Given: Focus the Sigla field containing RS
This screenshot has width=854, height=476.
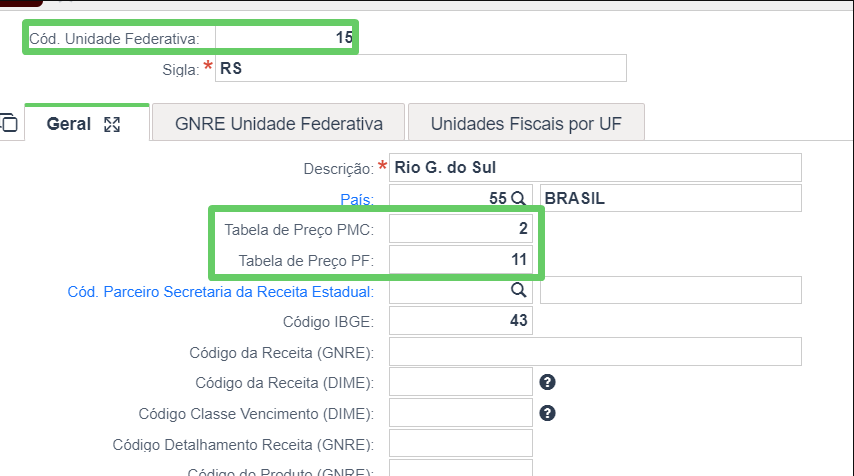Looking at the screenshot, I should pos(420,68).
